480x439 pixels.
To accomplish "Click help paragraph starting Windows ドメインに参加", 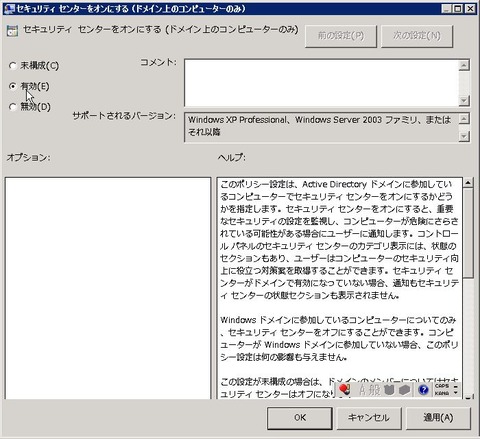I will [x=339, y=338].
